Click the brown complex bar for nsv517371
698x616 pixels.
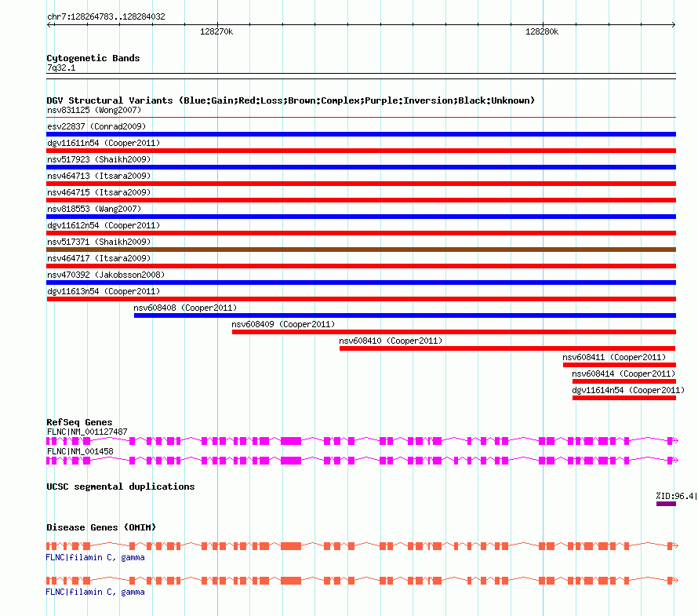coord(361,250)
